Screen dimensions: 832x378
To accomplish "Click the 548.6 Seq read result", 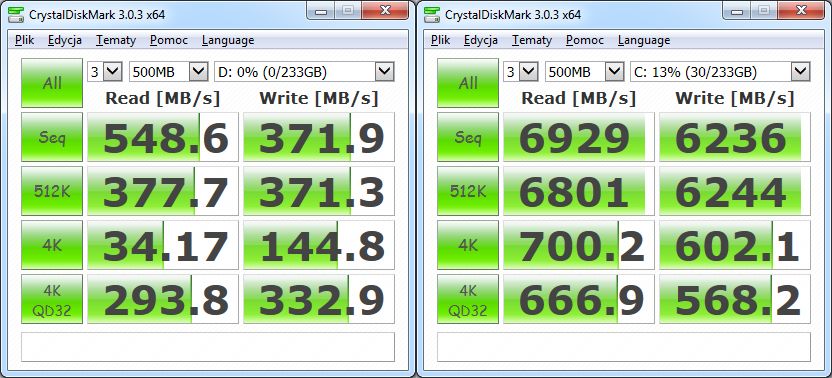I will point(163,137).
